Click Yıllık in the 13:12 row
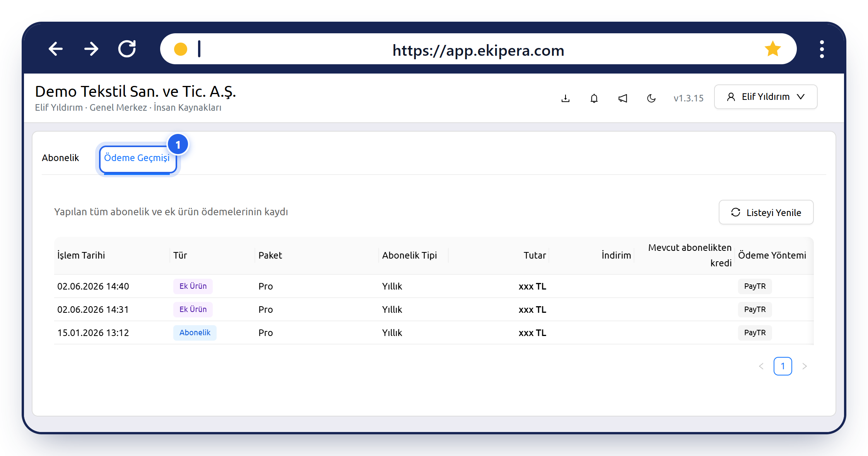This screenshot has height=456, width=868. pos(392,333)
